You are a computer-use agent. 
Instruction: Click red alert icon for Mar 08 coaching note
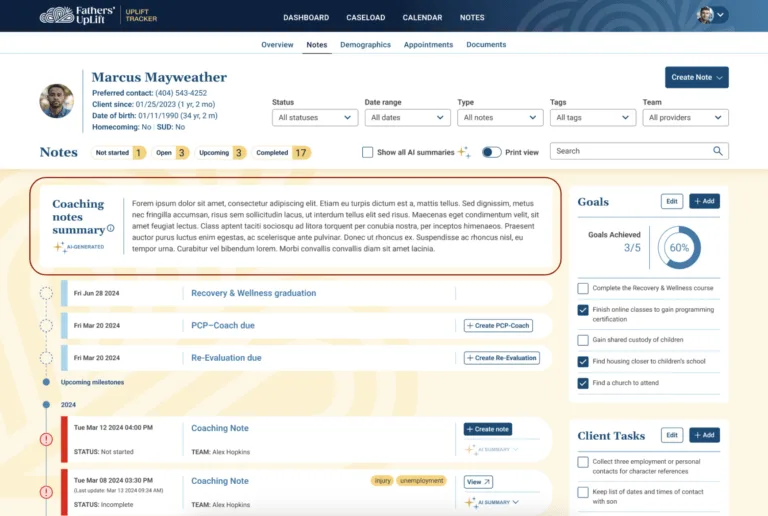click(46, 492)
